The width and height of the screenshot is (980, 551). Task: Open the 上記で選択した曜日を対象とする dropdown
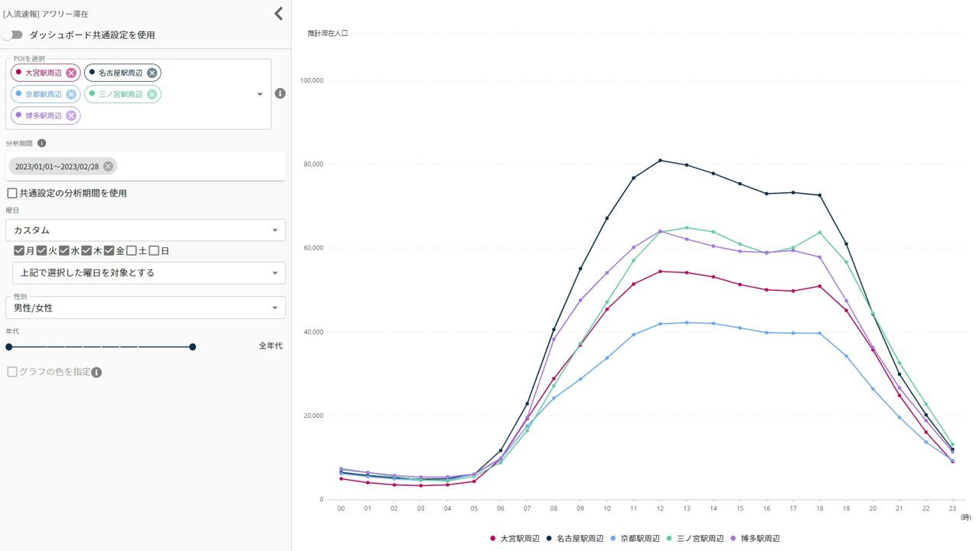coord(149,273)
